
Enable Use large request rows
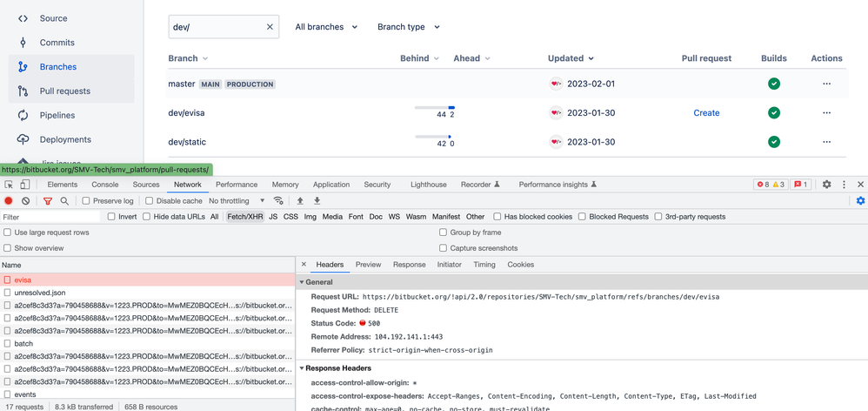tap(7, 232)
